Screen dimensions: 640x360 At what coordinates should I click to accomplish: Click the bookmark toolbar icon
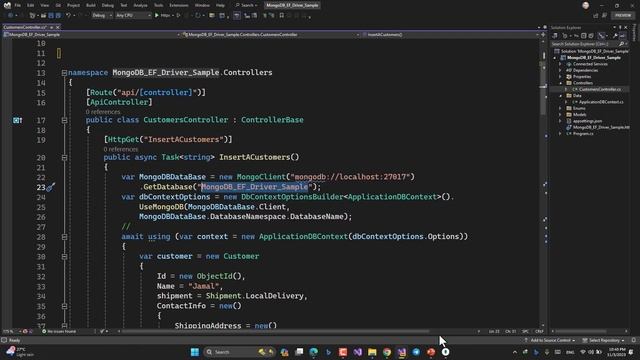point(282,16)
